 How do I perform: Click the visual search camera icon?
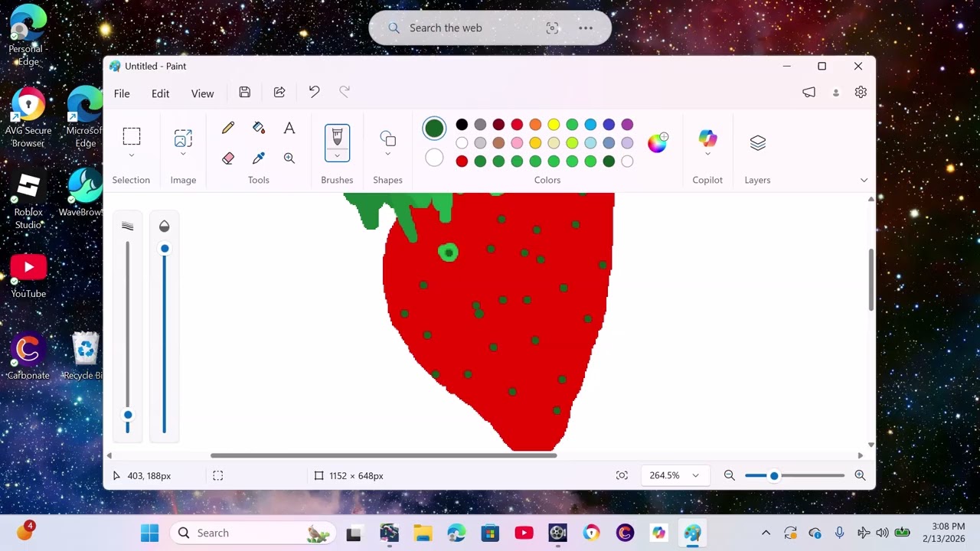[552, 28]
